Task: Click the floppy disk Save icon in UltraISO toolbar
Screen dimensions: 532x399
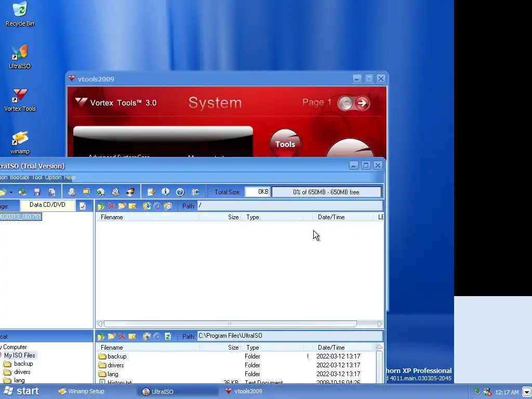Action: pyautogui.click(x=37, y=192)
